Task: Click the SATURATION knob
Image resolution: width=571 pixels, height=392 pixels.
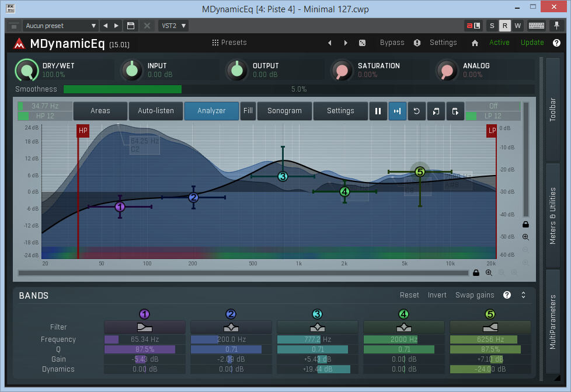Action: pyautogui.click(x=342, y=70)
